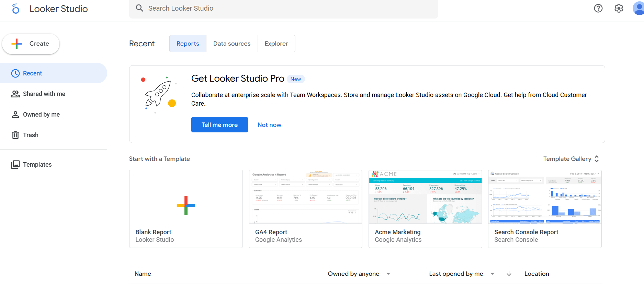Click the Acme Marketing title text
The image size is (644, 285).
point(398,232)
